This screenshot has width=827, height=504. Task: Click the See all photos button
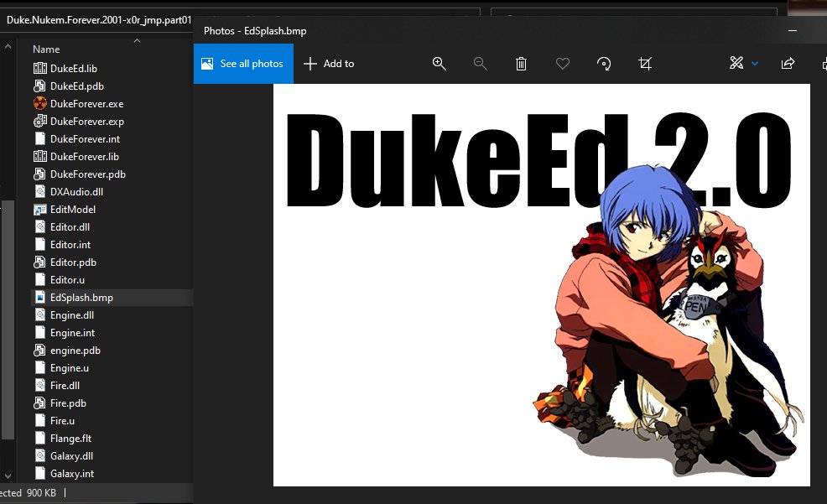[x=244, y=64]
